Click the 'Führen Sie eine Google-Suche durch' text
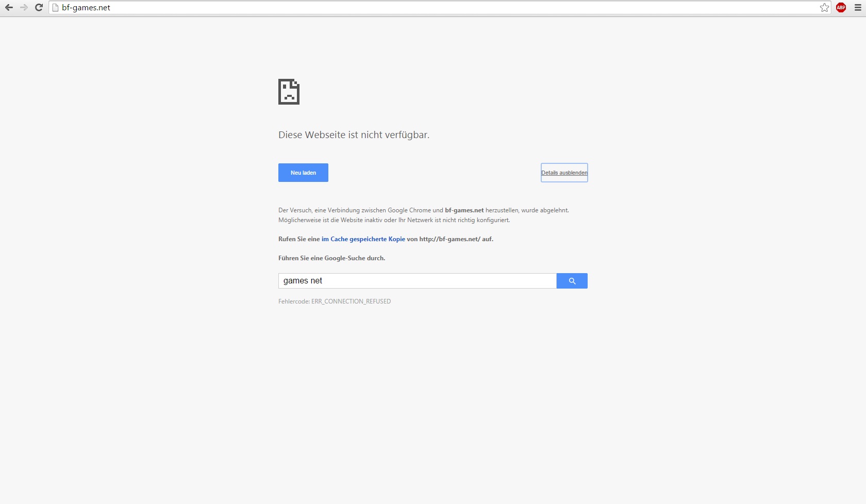 tap(331, 258)
